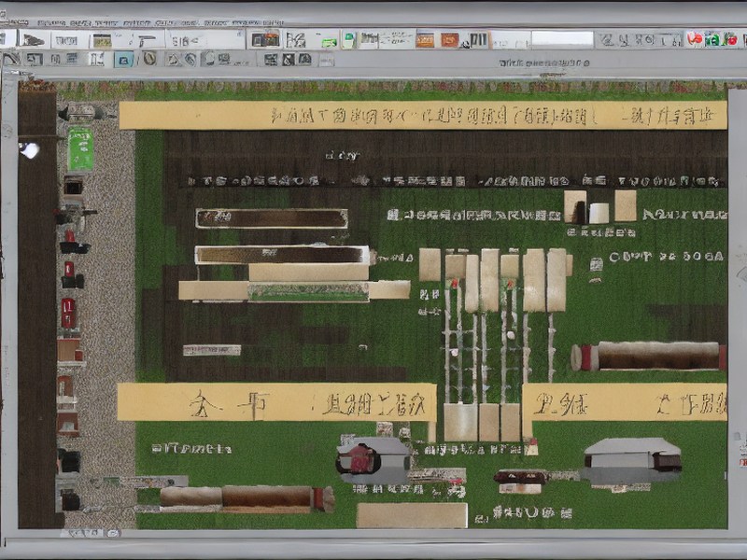
Task: Click the green cup-shaped toolbar icon
Action: tap(348, 40)
